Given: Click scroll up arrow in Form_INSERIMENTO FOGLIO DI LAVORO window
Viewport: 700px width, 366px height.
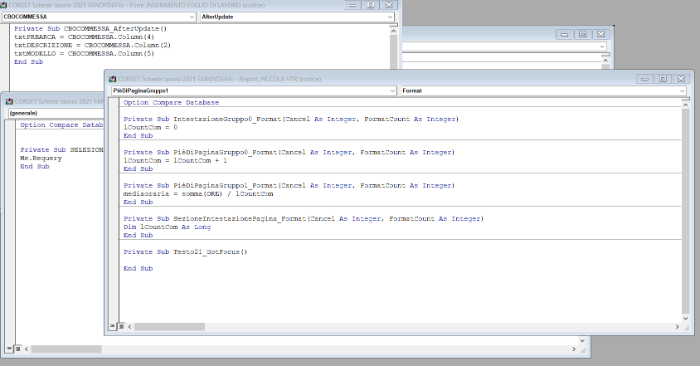Looking at the screenshot, I should tap(393, 31).
